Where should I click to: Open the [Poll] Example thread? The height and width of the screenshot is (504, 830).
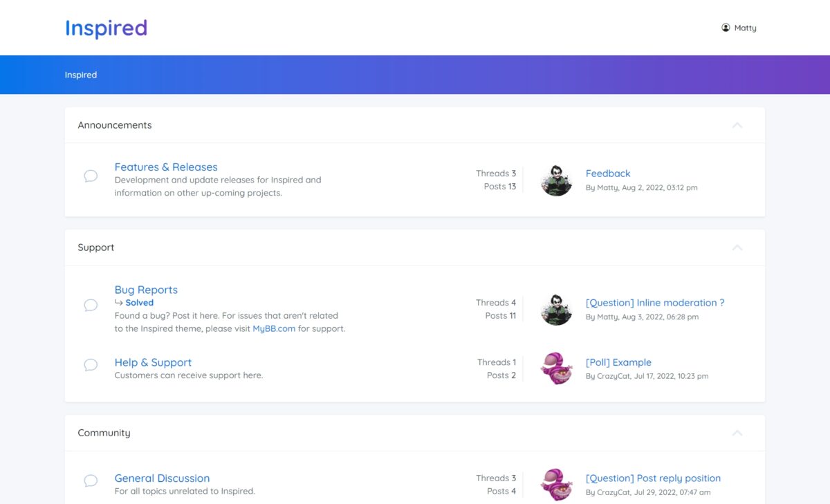(x=619, y=362)
